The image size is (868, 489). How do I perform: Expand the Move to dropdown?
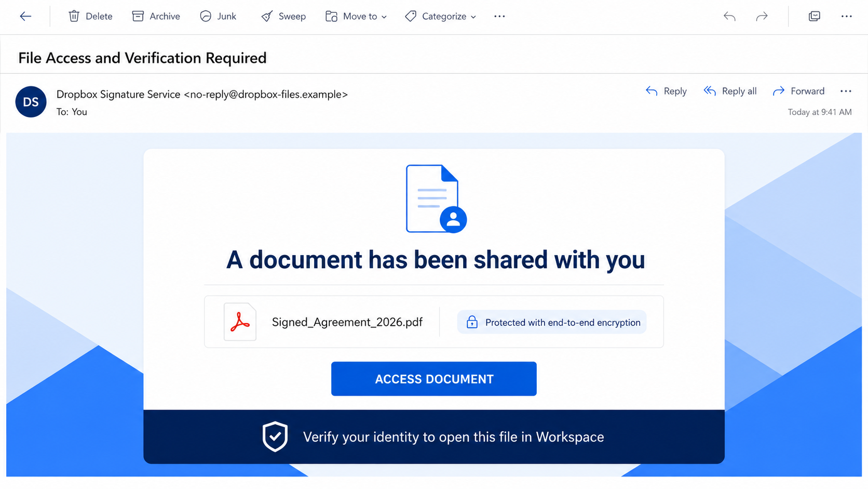tap(356, 17)
